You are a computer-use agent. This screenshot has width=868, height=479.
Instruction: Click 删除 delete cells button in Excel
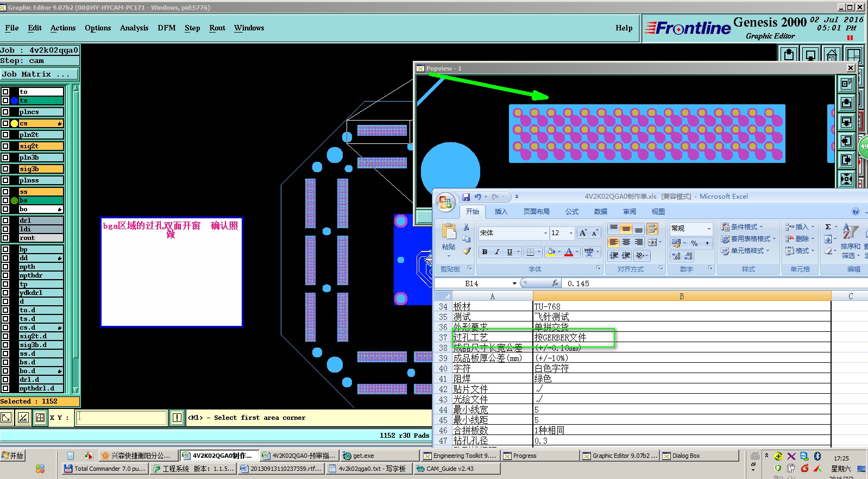click(x=800, y=239)
